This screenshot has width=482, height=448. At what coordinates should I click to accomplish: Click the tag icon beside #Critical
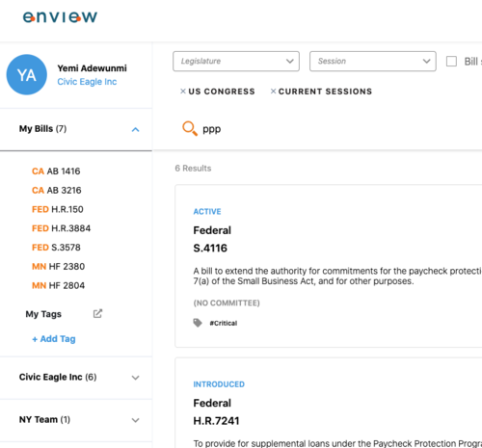click(198, 323)
